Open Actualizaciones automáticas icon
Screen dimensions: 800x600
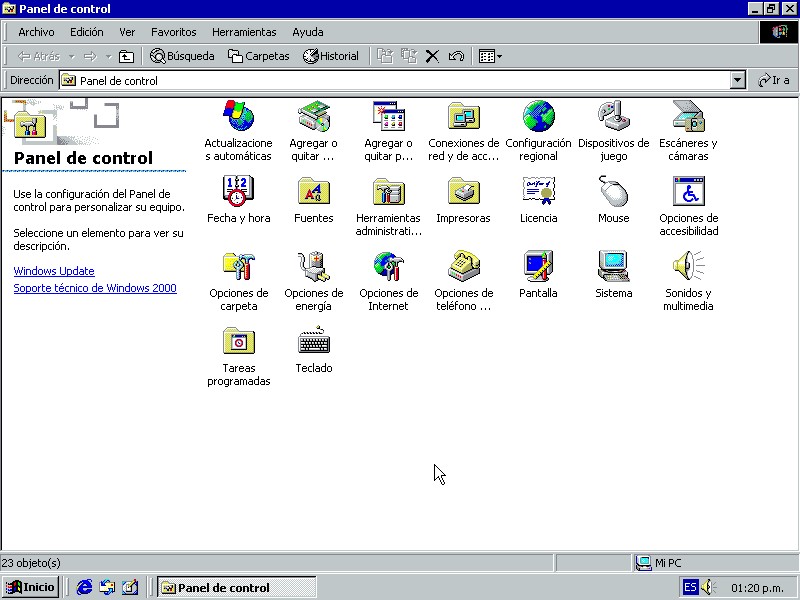[x=238, y=116]
